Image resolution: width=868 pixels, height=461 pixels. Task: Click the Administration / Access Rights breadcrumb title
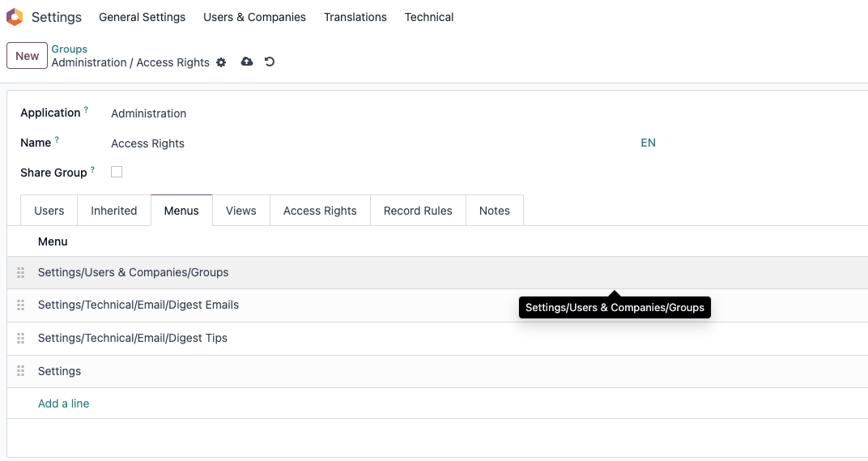point(130,62)
